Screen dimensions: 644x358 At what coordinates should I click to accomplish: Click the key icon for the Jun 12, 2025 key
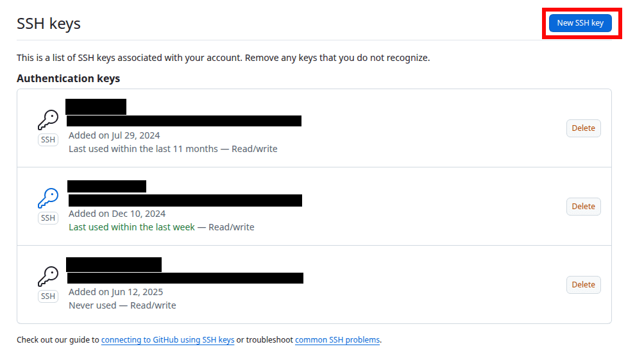48,277
